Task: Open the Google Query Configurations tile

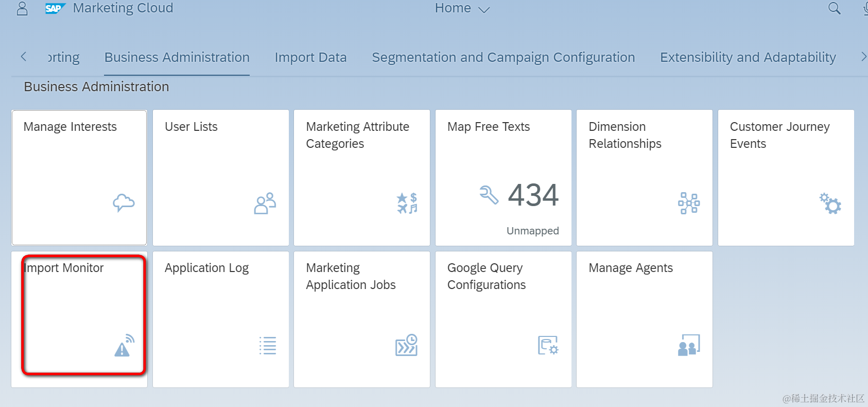Action: (x=503, y=319)
